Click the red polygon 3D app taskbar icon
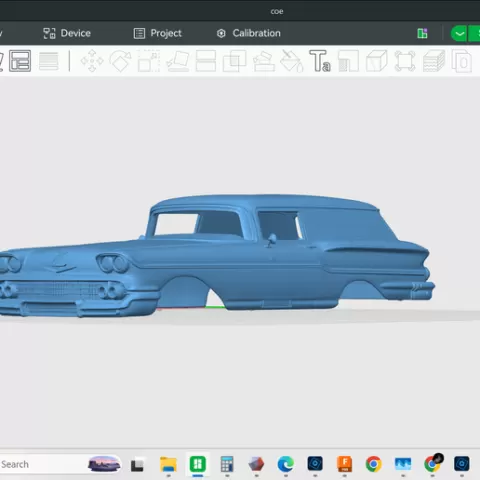 256,464
